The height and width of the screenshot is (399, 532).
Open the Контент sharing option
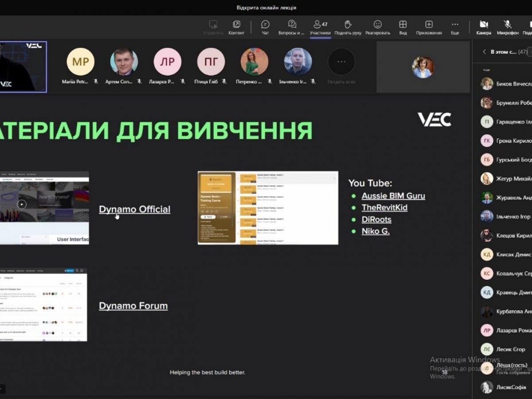click(x=236, y=27)
